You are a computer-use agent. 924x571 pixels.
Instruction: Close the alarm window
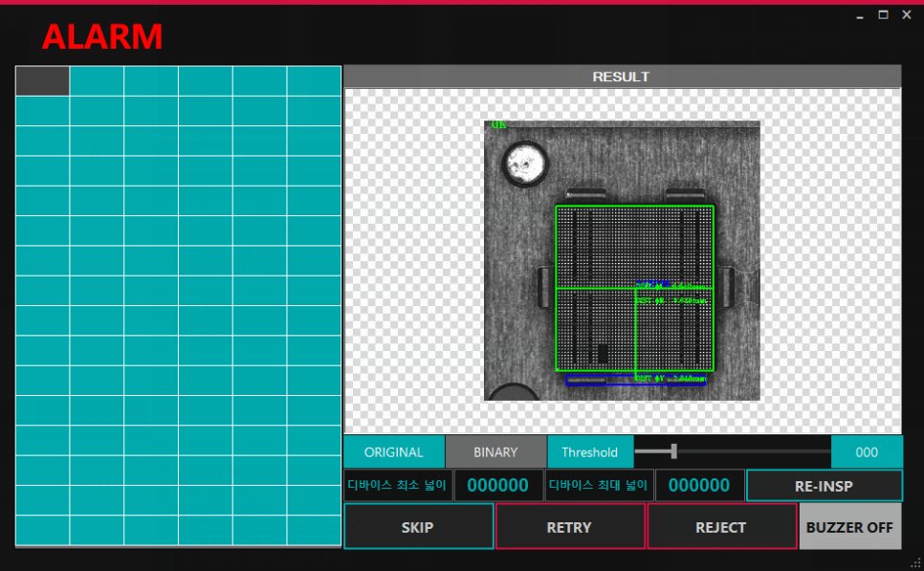click(907, 14)
